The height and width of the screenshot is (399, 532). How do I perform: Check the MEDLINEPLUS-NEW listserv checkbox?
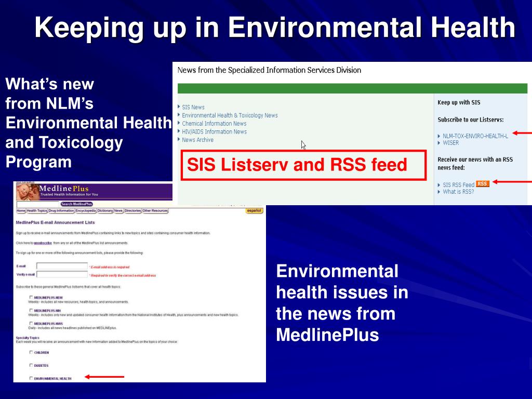tap(31, 297)
